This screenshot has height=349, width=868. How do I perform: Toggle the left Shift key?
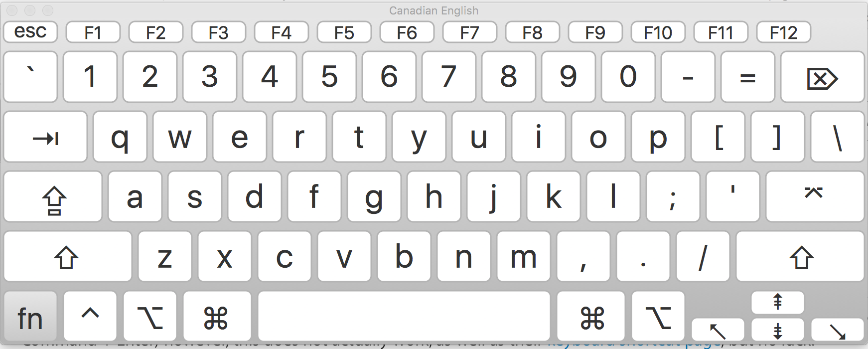pyautogui.click(x=68, y=257)
